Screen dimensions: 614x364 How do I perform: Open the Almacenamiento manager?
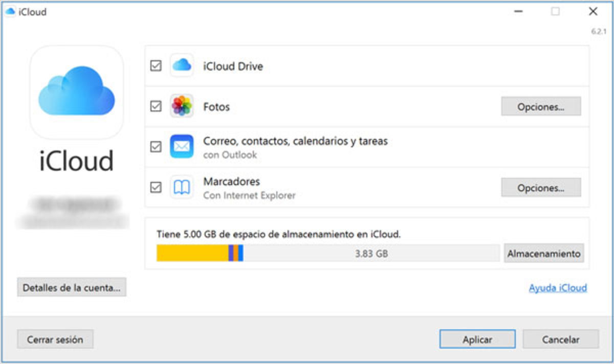(x=543, y=253)
